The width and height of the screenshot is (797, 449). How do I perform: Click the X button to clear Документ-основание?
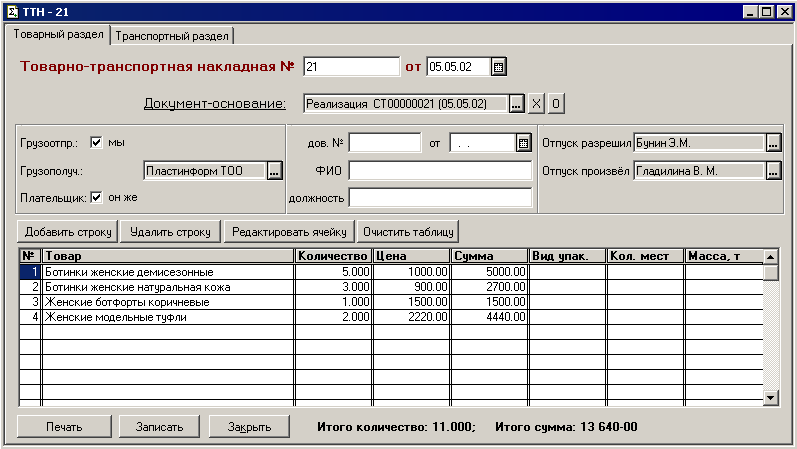point(536,103)
